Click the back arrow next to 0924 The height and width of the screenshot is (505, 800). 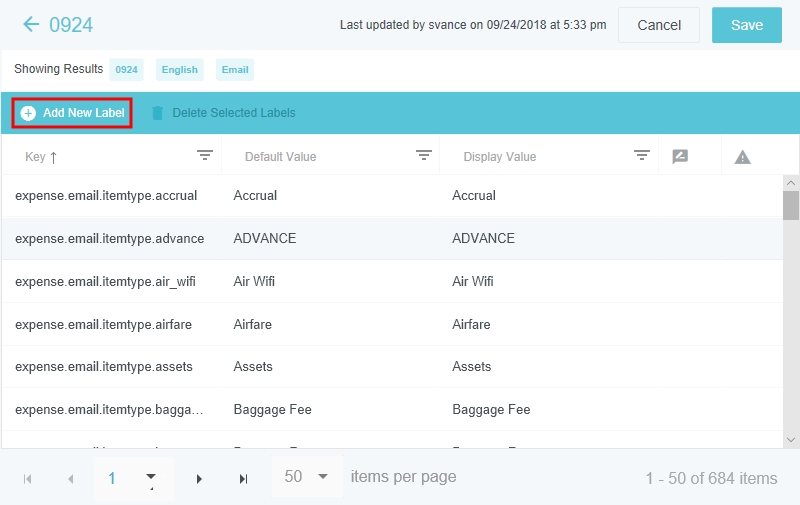pyautogui.click(x=31, y=25)
